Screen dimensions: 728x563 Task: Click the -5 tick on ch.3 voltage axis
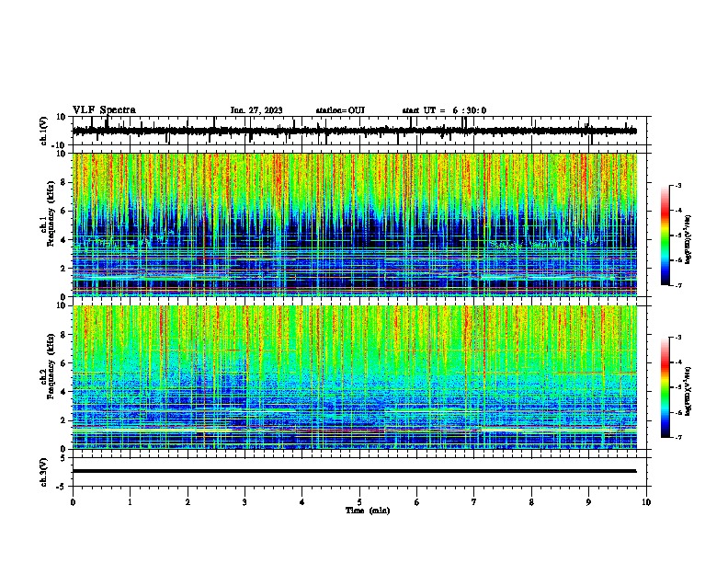[63, 487]
